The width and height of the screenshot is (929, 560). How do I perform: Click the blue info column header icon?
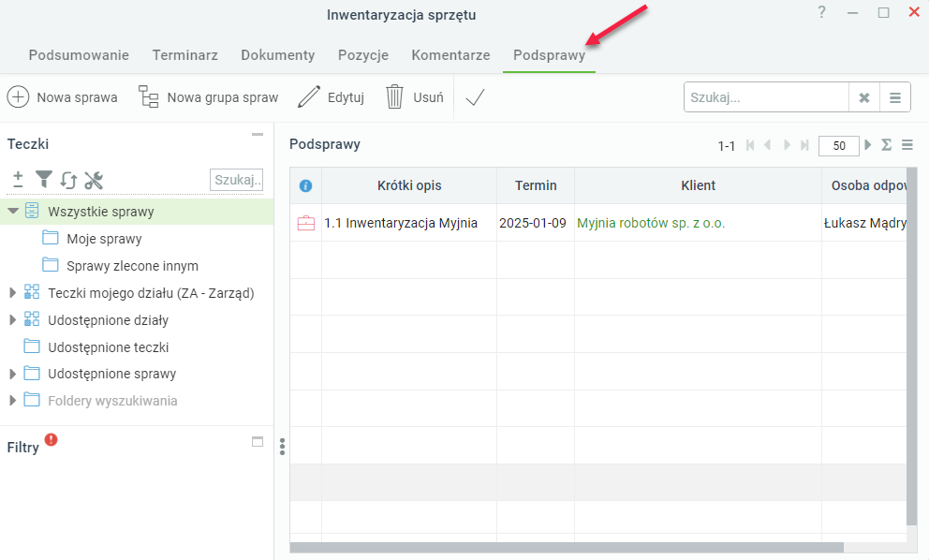click(x=305, y=186)
